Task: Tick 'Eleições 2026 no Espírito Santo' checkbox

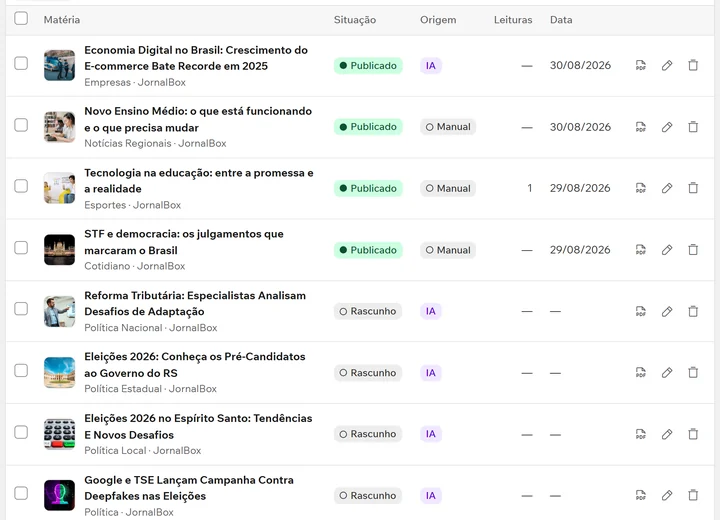Action: pyautogui.click(x=21, y=432)
